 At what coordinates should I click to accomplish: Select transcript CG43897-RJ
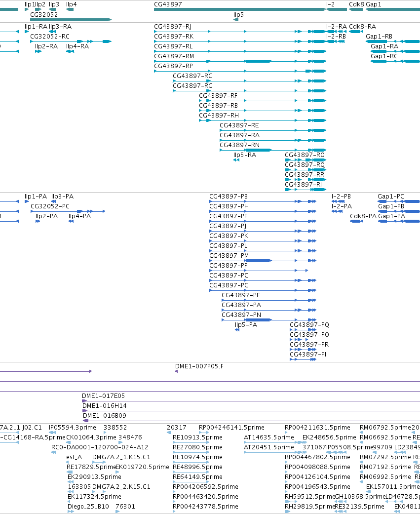click(x=173, y=27)
